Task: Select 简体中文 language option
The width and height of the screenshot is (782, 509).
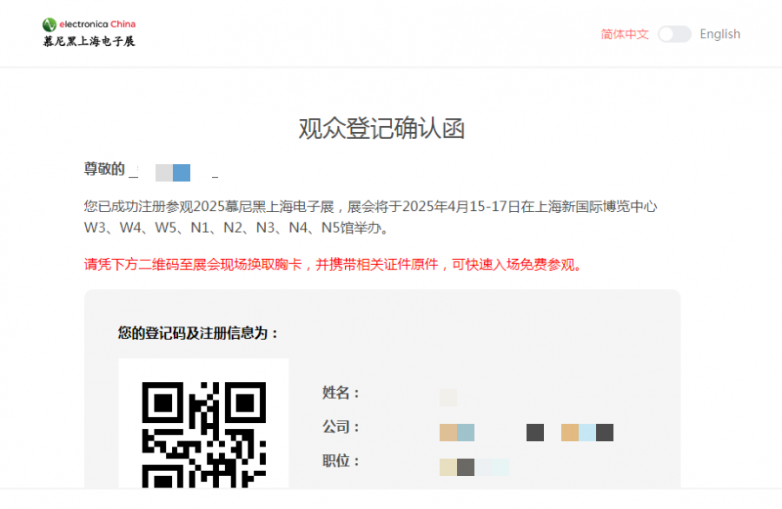Action: (625, 34)
